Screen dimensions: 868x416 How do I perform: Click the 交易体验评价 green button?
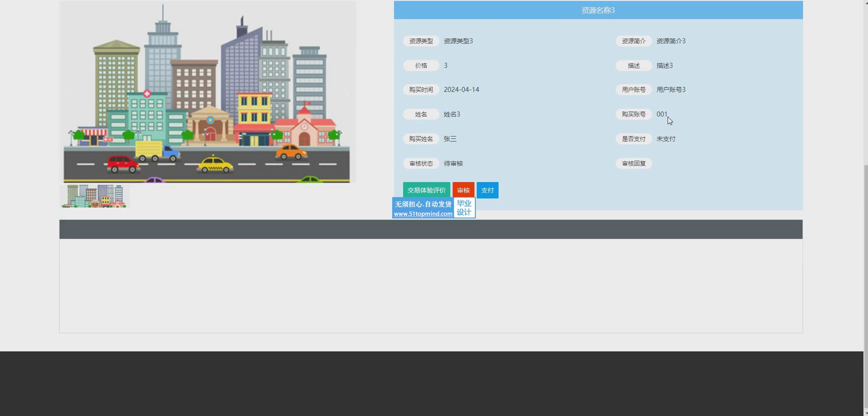click(426, 190)
